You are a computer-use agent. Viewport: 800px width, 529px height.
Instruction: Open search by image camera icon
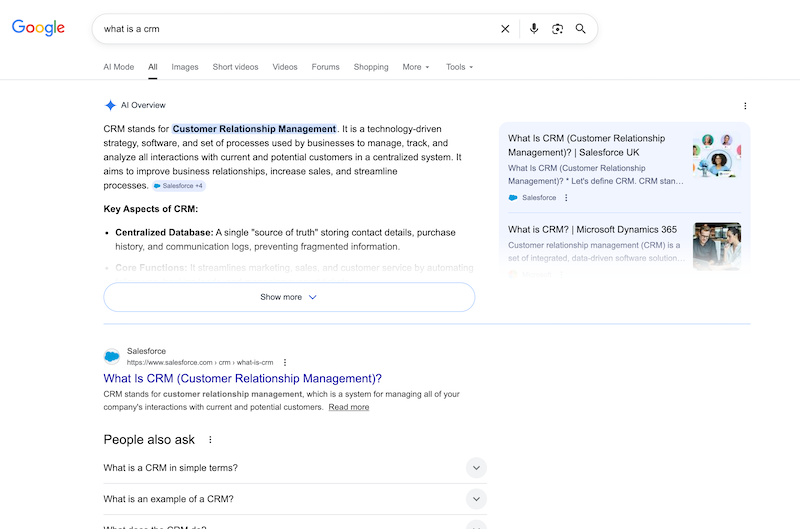[x=557, y=29]
